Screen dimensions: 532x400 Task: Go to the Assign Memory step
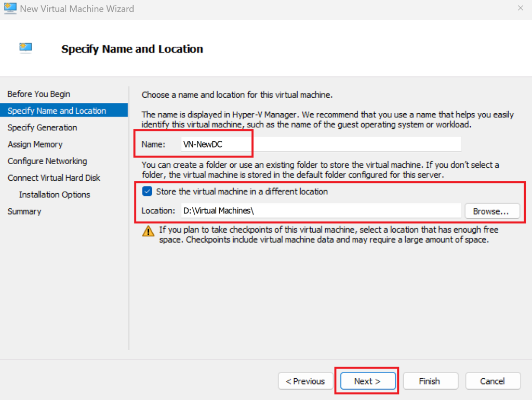[35, 144]
